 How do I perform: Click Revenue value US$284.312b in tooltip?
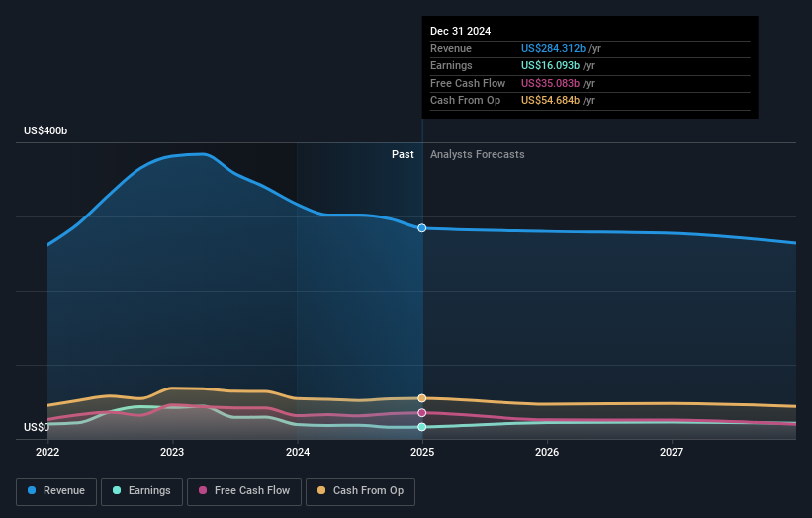tap(553, 48)
